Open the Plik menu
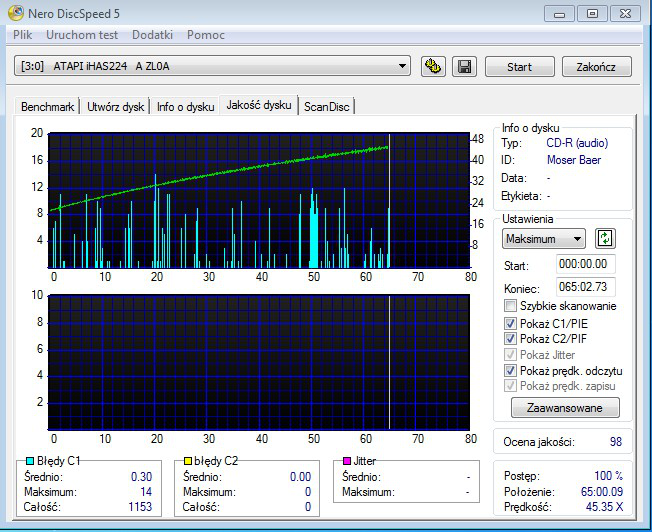This screenshot has height=532, width=652. [22, 35]
